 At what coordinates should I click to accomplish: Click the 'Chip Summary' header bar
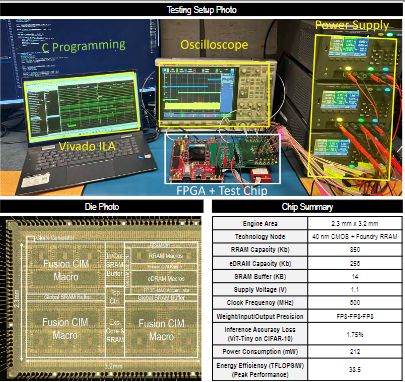307,207
